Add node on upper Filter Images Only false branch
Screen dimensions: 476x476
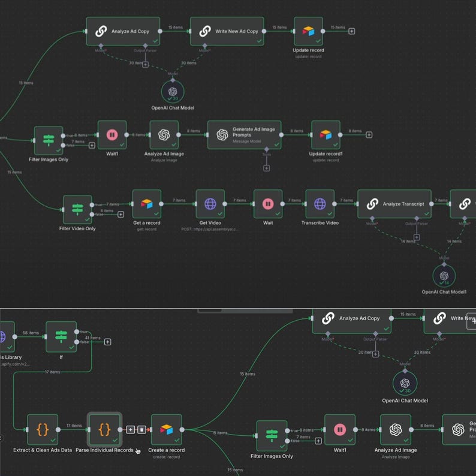click(92, 146)
